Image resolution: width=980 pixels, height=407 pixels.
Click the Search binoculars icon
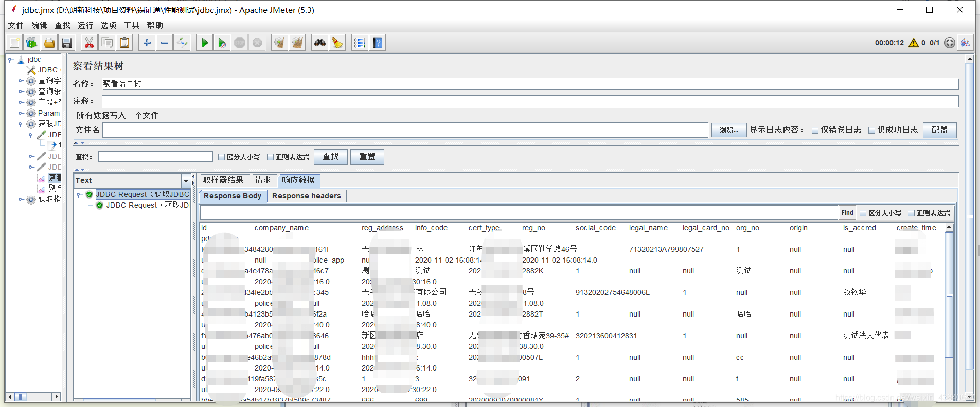320,43
